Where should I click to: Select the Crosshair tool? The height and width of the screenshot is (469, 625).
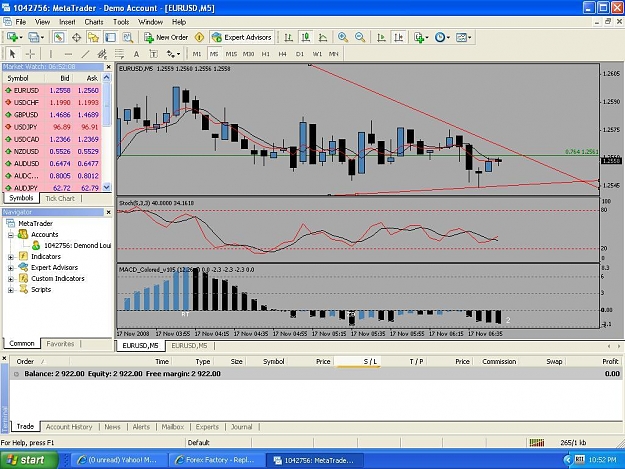[30, 54]
